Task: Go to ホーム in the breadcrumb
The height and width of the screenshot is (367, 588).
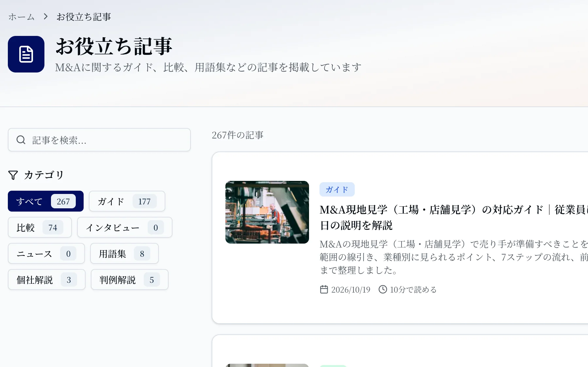Action: 21,17
